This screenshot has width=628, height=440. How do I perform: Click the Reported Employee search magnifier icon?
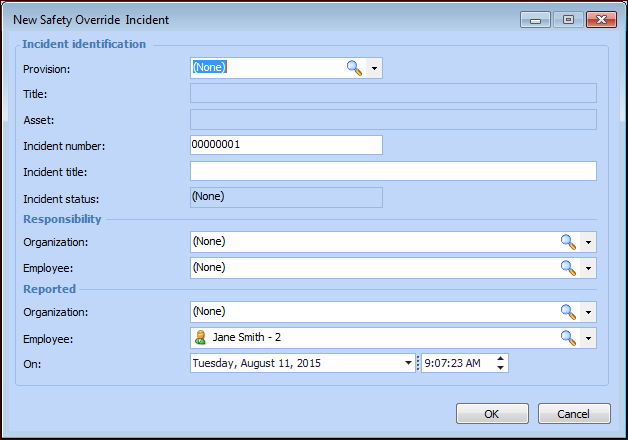(567, 338)
